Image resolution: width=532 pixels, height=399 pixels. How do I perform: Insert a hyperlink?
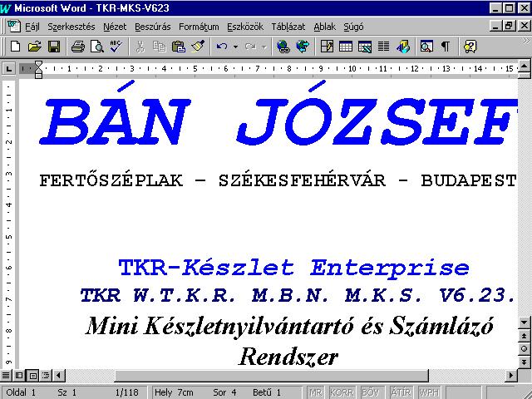(x=283, y=47)
